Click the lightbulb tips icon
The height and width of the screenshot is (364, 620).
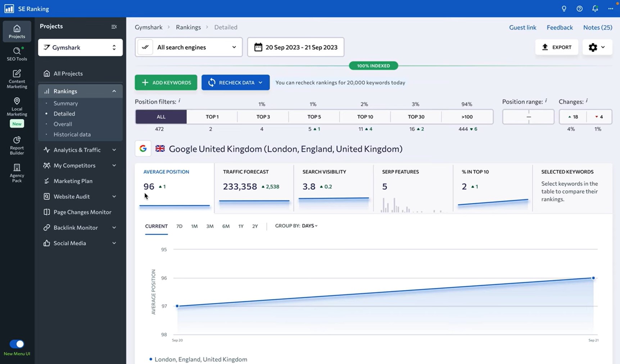(x=564, y=9)
